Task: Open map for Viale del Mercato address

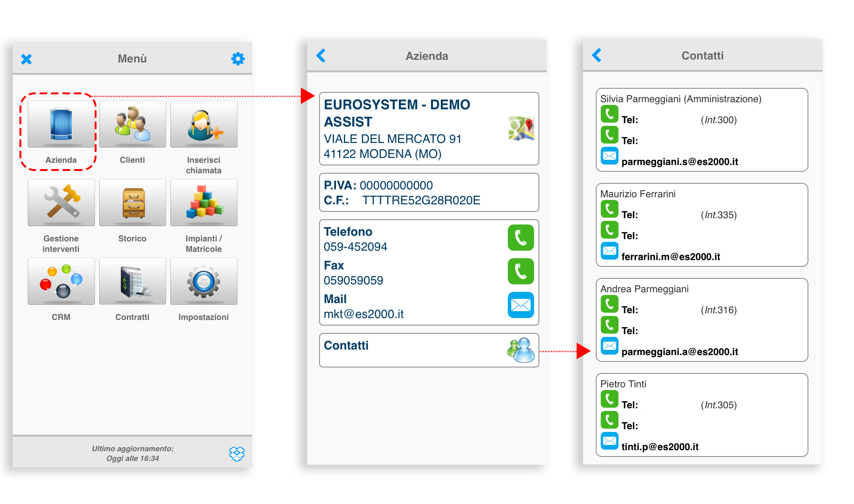Action: click(x=521, y=128)
